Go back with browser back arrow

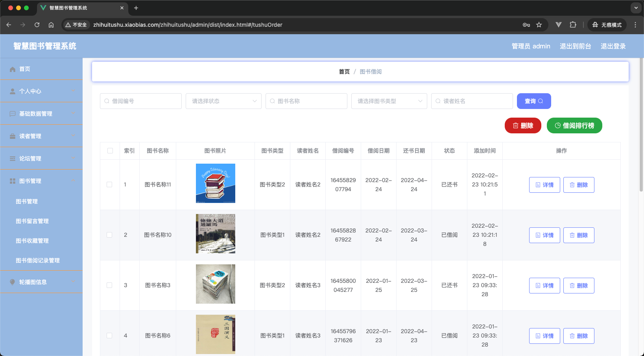pos(9,25)
